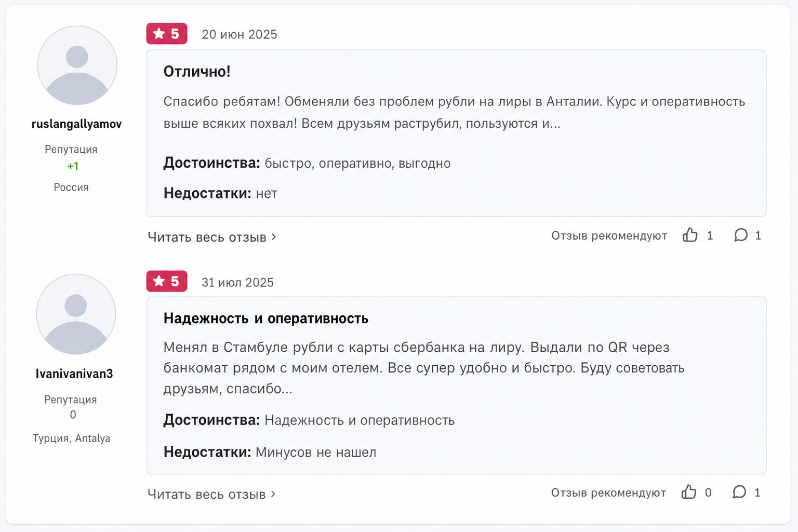This screenshot has height=532, width=798.
Task: Open Ivanivanivan3's profile by username
Action: click(x=74, y=374)
